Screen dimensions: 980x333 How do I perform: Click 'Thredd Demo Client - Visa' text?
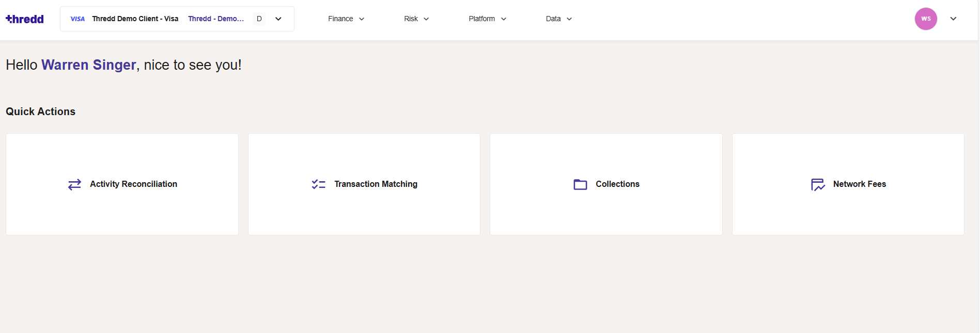pyautogui.click(x=135, y=19)
